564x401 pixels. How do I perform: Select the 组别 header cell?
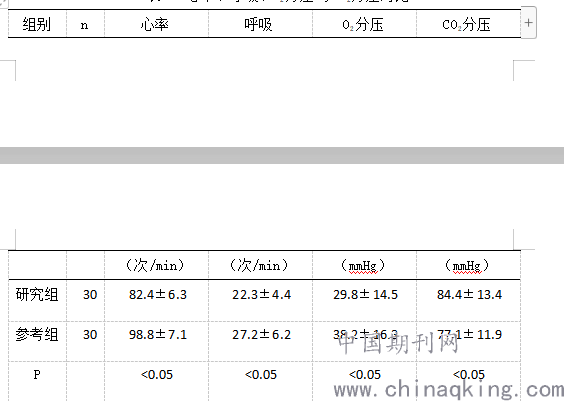click(37, 24)
